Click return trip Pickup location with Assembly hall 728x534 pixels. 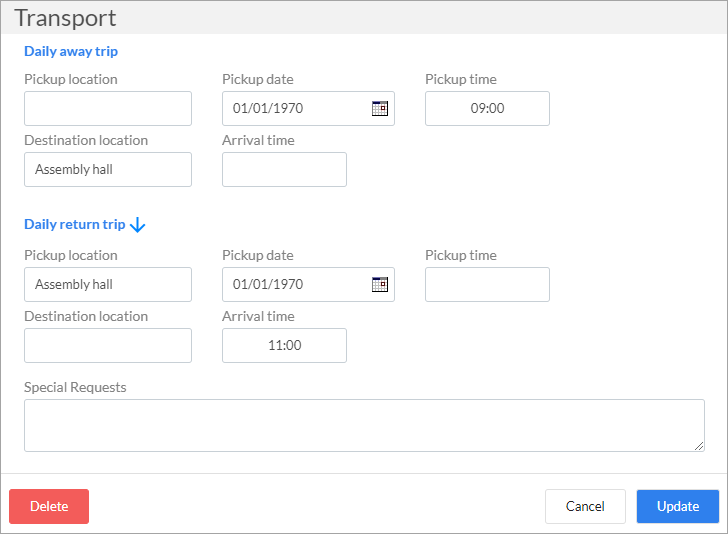[x=108, y=284]
